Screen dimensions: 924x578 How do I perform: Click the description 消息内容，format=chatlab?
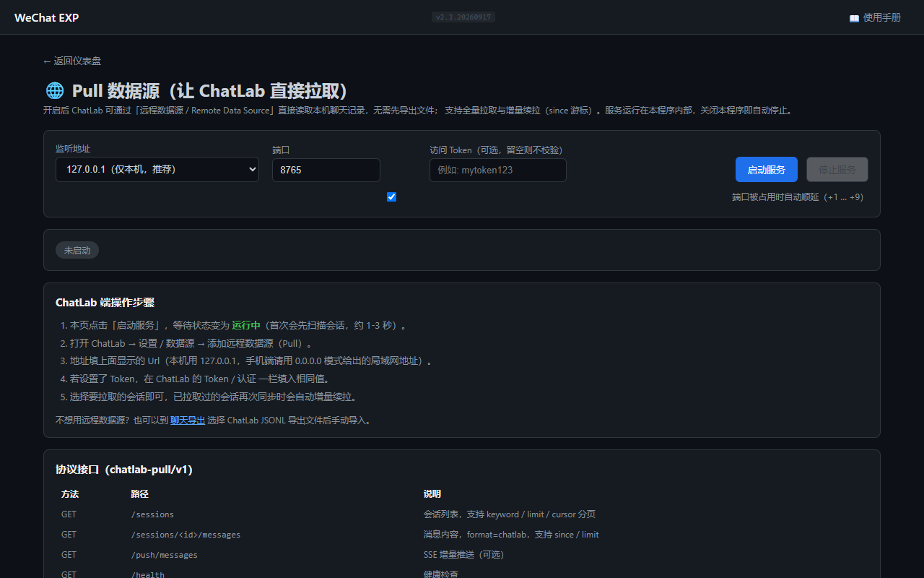511,535
